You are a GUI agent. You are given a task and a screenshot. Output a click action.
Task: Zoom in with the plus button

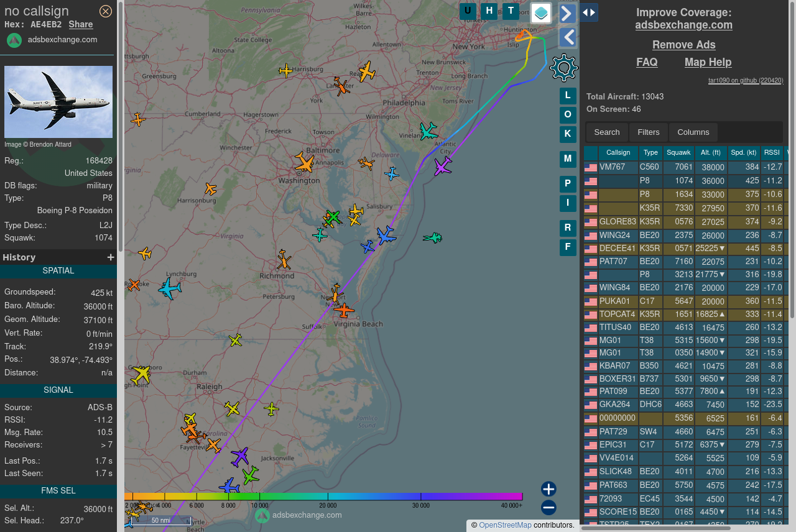coord(548,489)
